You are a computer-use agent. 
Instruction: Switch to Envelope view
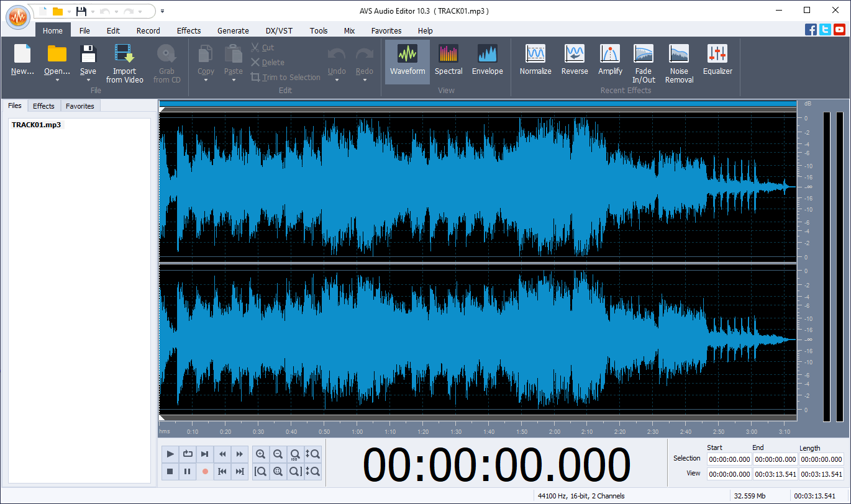[487, 61]
